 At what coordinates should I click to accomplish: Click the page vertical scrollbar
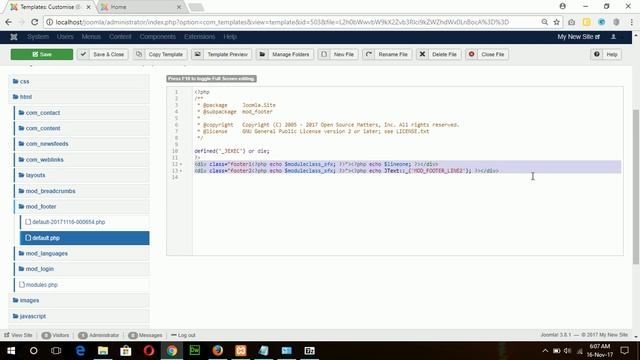636,187
